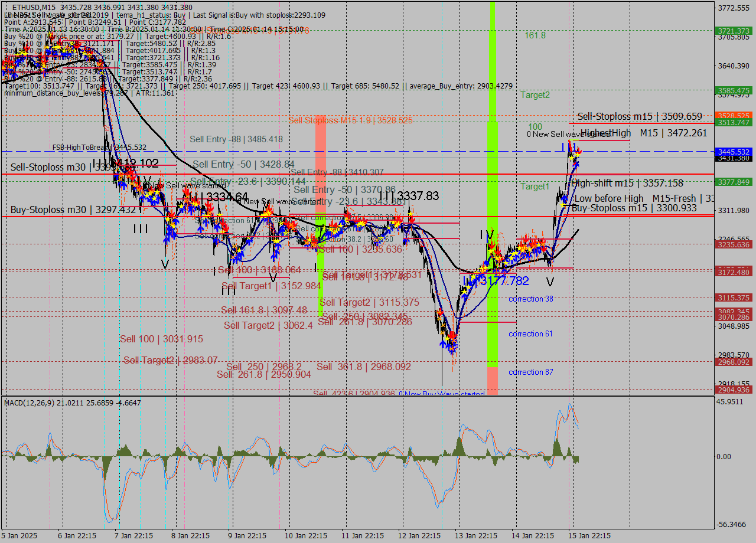The width and height of the screenshot is (756, 543).
Task: Select the Sell Entry -50 | 3428.84 label
Action: [243, 164]
